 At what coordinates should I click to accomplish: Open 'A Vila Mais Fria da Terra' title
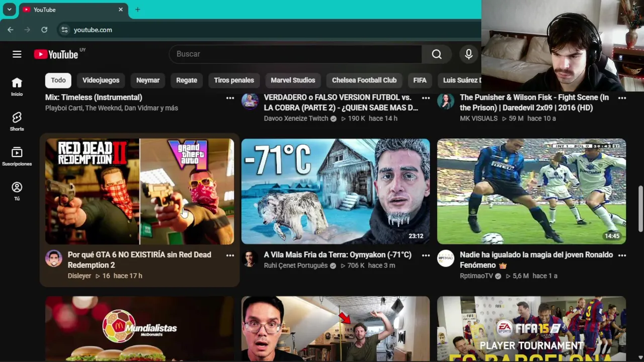pos(338,255)
